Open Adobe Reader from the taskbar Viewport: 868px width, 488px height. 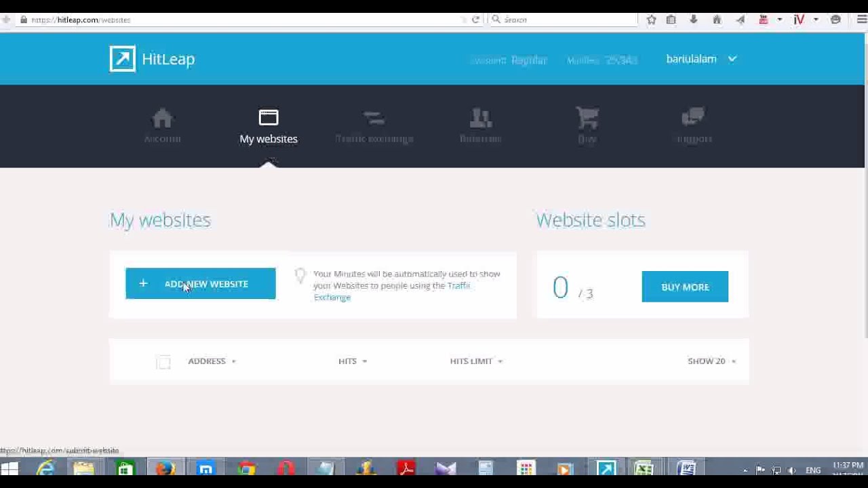pyautogui.click(x=406, y=469)
